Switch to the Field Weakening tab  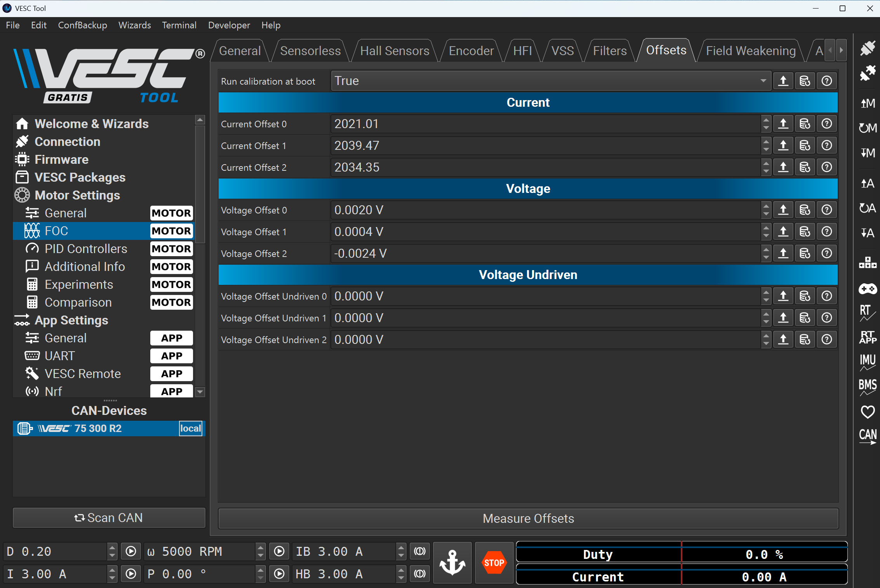750,50
